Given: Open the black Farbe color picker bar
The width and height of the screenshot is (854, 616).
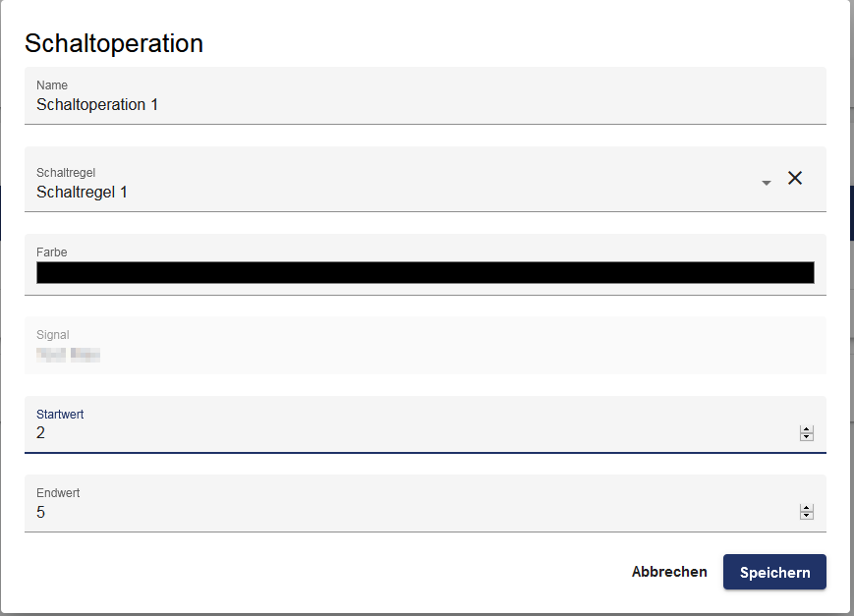Looking at the screenshot, I should point(425,273).
